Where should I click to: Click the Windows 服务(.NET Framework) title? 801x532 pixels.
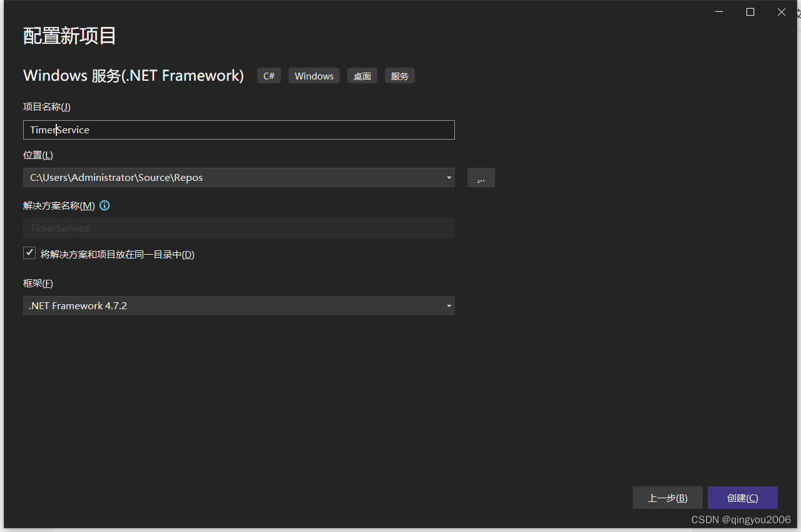(x=133, y=76)
